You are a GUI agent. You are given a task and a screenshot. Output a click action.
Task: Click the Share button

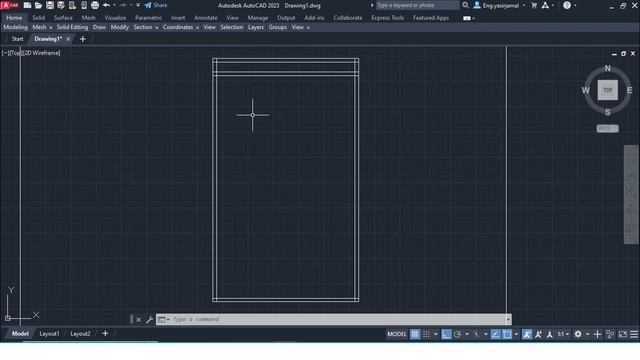pos(156,5)
